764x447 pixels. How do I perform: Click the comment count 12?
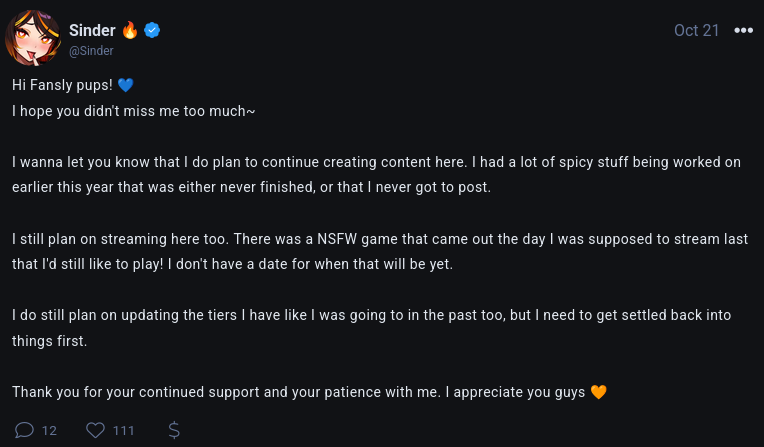coord(49,431)
